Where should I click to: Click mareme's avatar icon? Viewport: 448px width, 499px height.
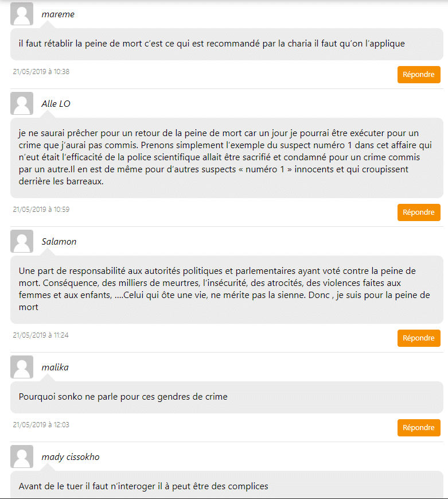(x=22, y=14)
